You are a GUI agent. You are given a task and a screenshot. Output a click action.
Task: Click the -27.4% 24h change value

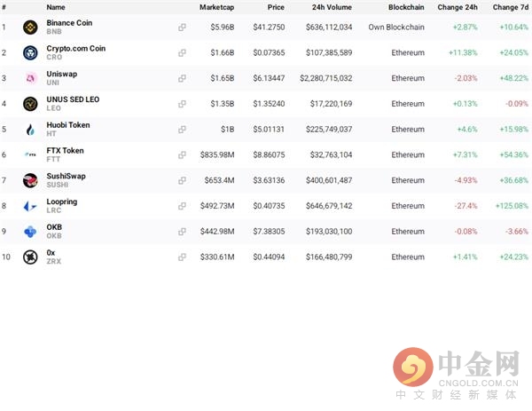465,206
